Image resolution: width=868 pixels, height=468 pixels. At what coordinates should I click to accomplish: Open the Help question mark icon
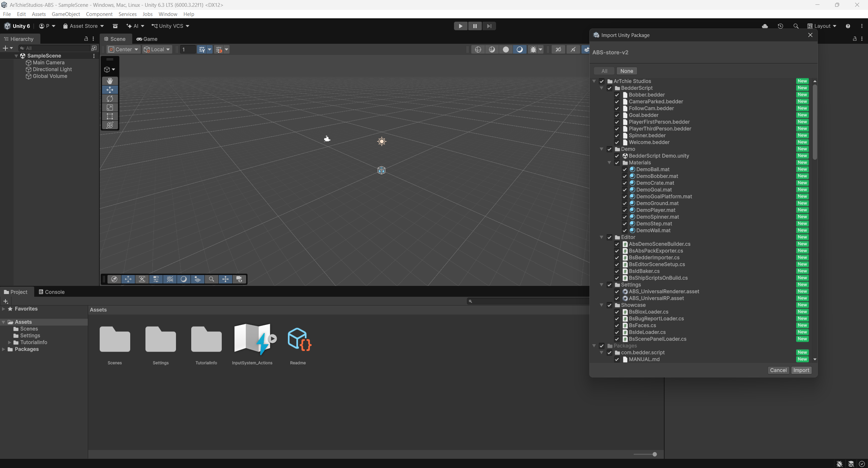point(848,26)
